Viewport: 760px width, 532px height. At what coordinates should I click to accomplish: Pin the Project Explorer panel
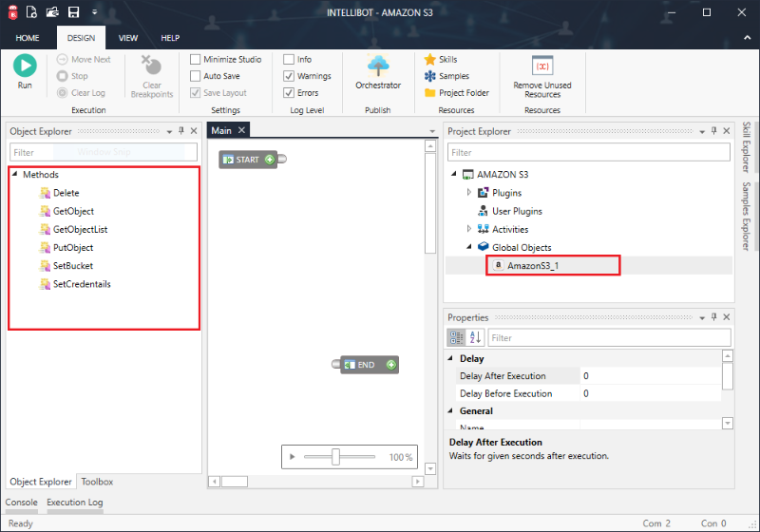click(x=714, y=131)
